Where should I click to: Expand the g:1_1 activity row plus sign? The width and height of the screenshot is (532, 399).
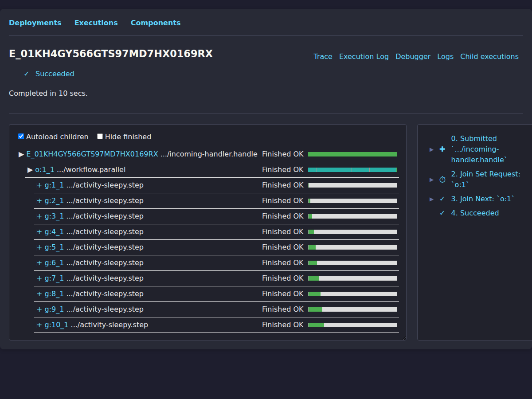click(x=39, y=185)
